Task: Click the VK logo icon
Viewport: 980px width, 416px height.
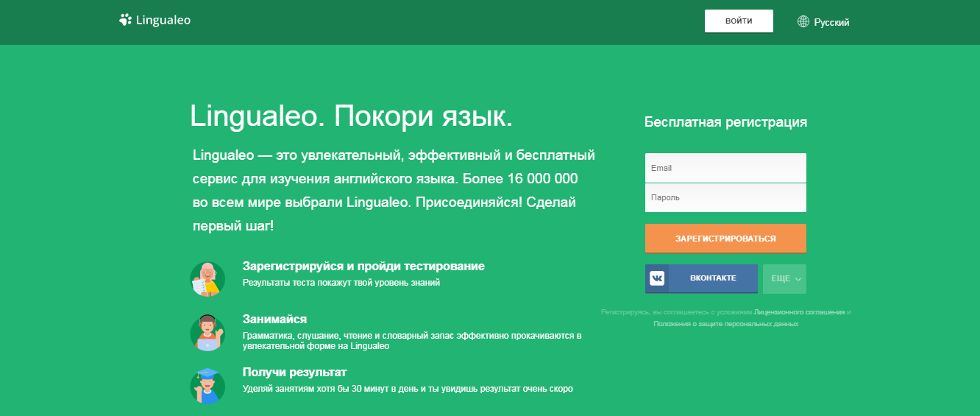Action: 657,278
